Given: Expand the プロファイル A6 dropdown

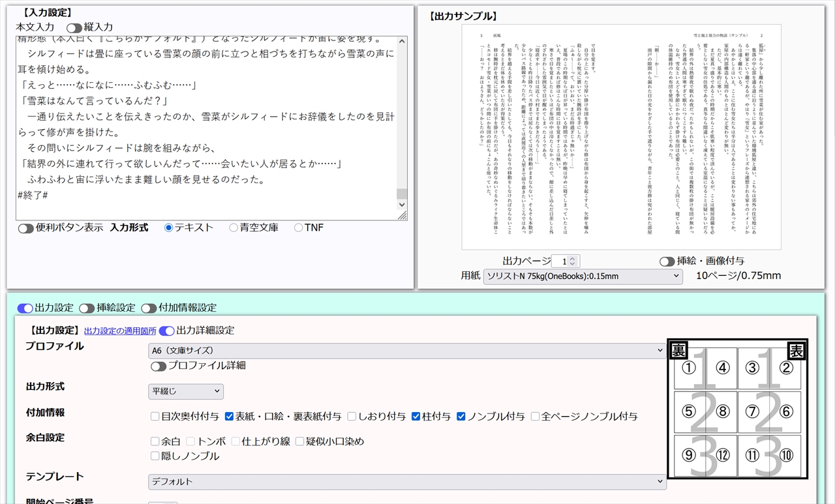Looking at the screenshot, I should (x=406, y=351).
